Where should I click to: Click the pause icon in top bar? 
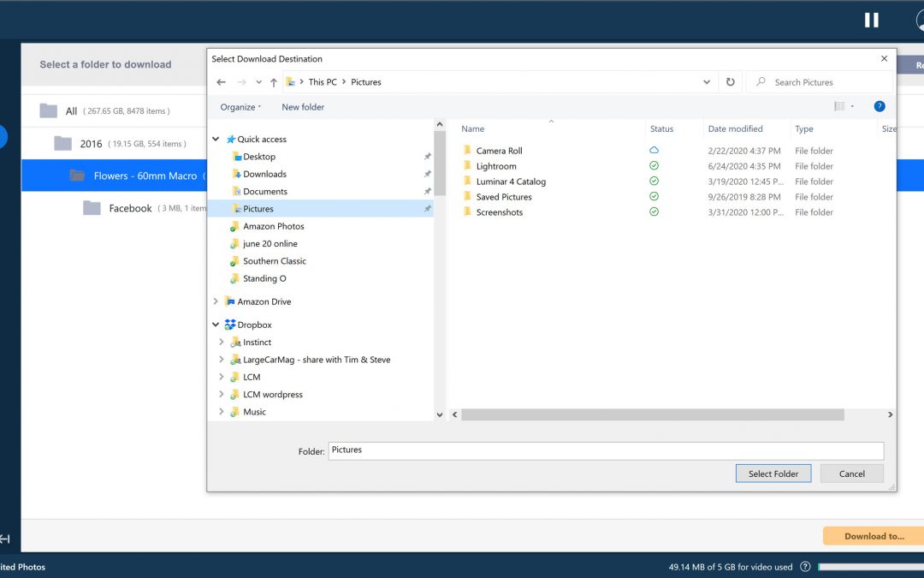871,20
